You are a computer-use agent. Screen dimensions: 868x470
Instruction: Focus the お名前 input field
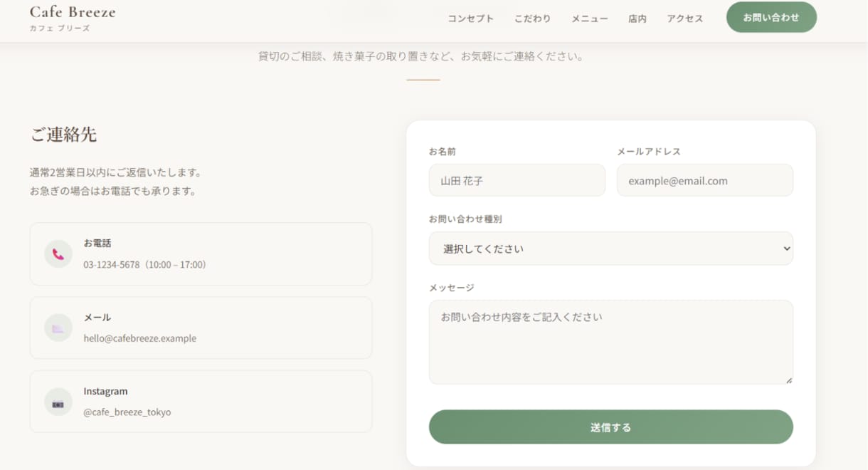pos(517,180)
